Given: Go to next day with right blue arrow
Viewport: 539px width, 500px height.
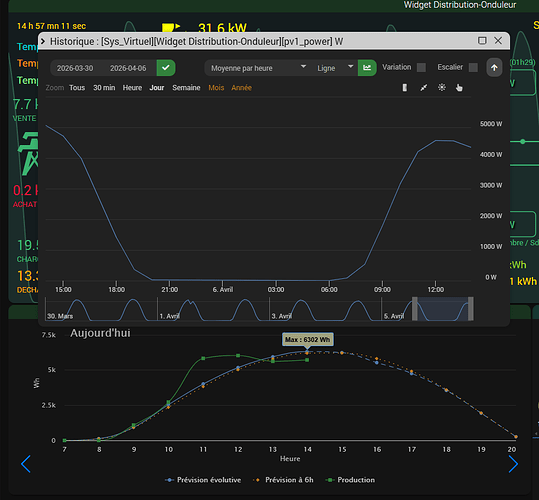Looking at the screenshot, I should pyautogui.click(x=513, y=464).
